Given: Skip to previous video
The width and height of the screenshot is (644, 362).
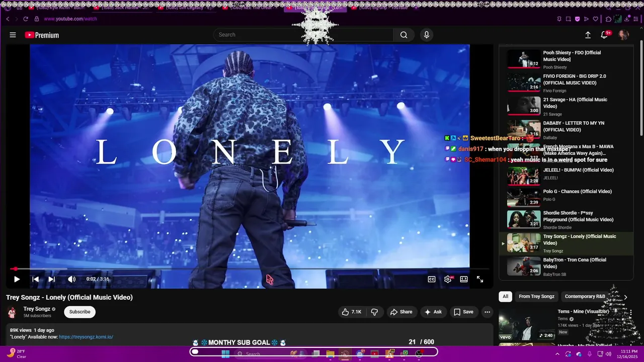Looking at the screenshot, I should tap(35, 279).
